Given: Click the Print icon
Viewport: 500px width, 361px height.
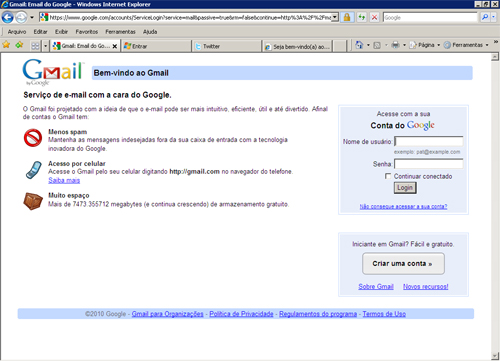Looking at the screenshot, I should 395,45.
